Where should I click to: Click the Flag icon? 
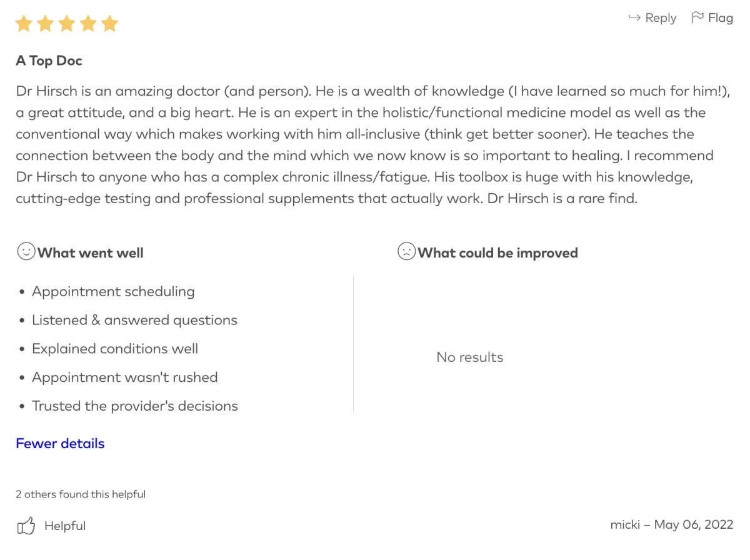[697, 17]
